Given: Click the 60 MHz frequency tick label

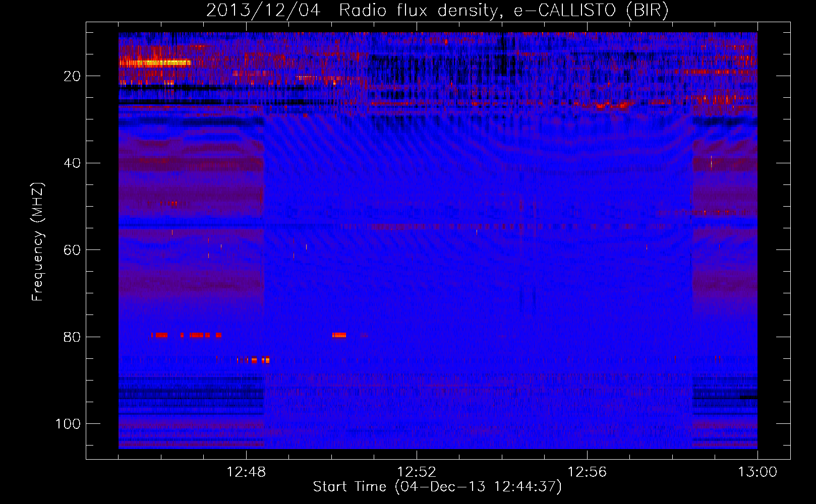Looking at the screenshot, I should 73,250.
